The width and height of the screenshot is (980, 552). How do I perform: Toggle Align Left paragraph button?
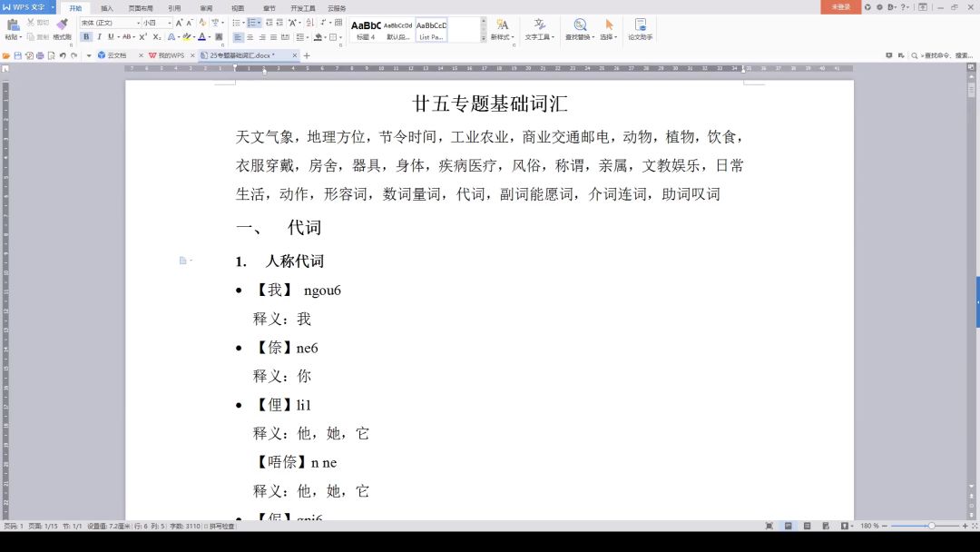[x=238, y=37]
